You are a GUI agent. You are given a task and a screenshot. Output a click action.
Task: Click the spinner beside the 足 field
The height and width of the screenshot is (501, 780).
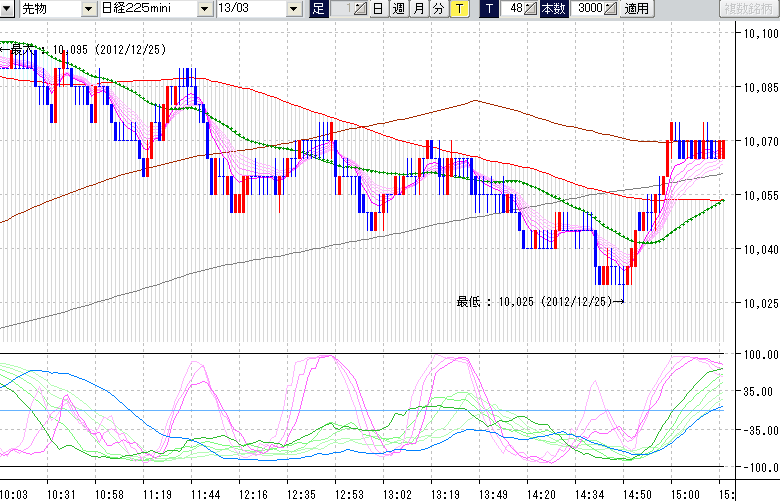(360, 9)
